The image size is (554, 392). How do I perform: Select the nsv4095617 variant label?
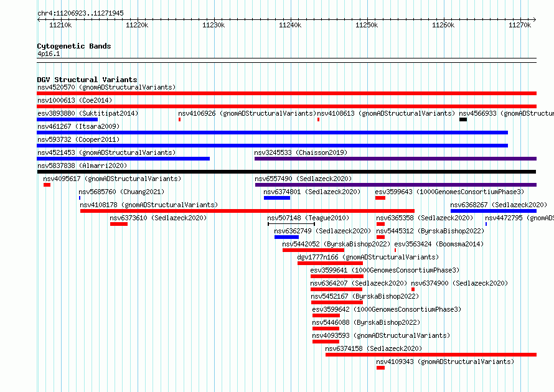click(112, 179)
